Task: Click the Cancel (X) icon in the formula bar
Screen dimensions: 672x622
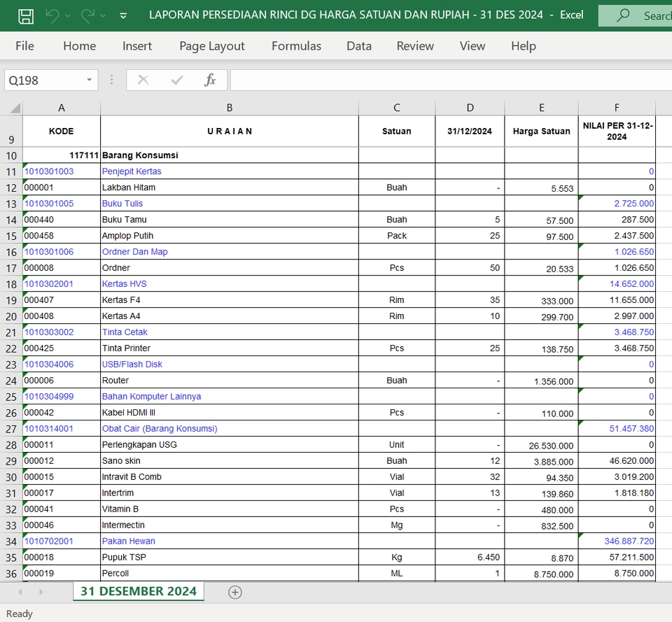Action: tap(143, 80)
